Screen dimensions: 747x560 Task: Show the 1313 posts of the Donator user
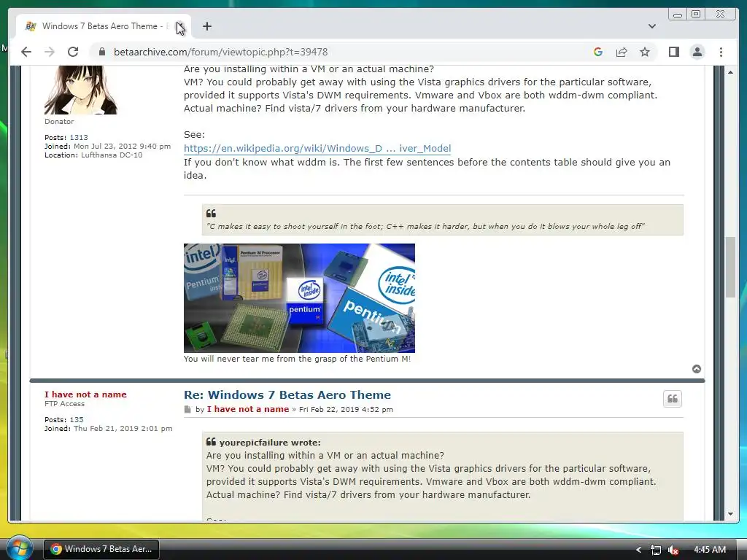(x=79, y=138)
